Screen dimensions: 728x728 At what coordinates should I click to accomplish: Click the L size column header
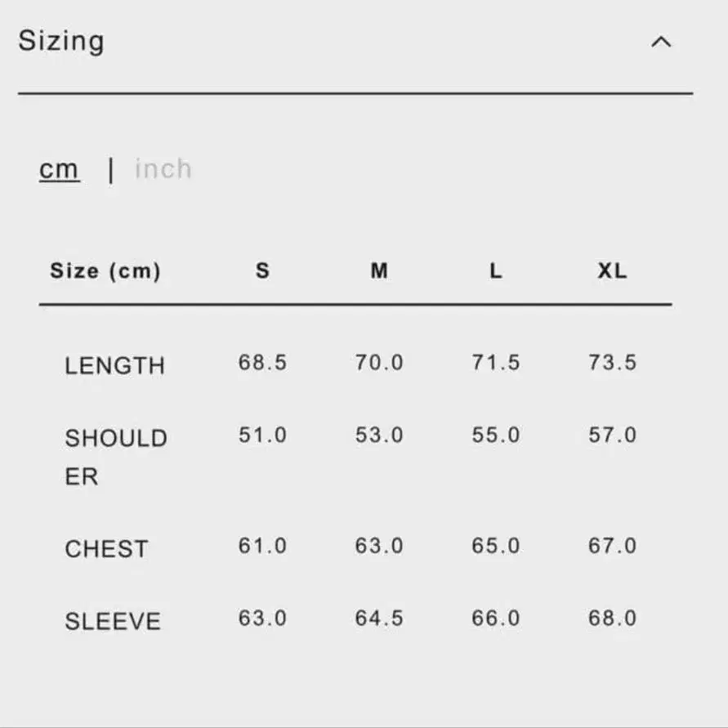(496, 271)
